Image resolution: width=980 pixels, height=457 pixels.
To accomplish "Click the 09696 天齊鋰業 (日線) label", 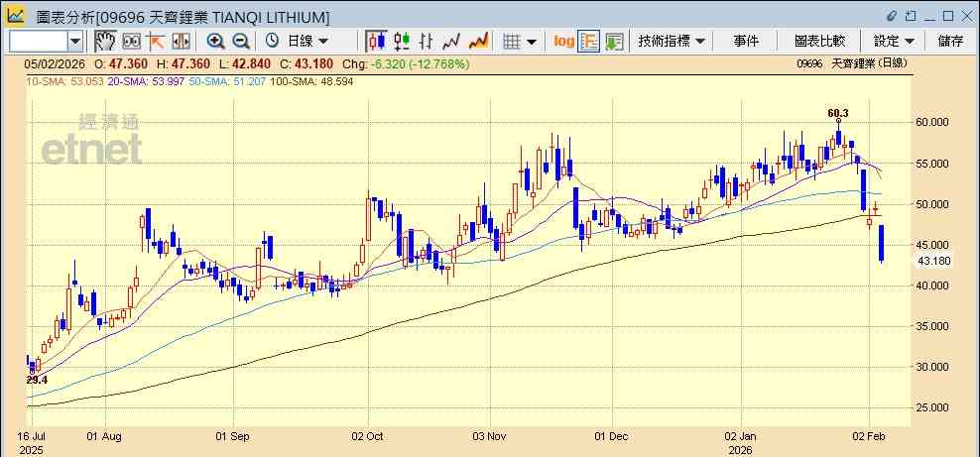I will (852, 63).
